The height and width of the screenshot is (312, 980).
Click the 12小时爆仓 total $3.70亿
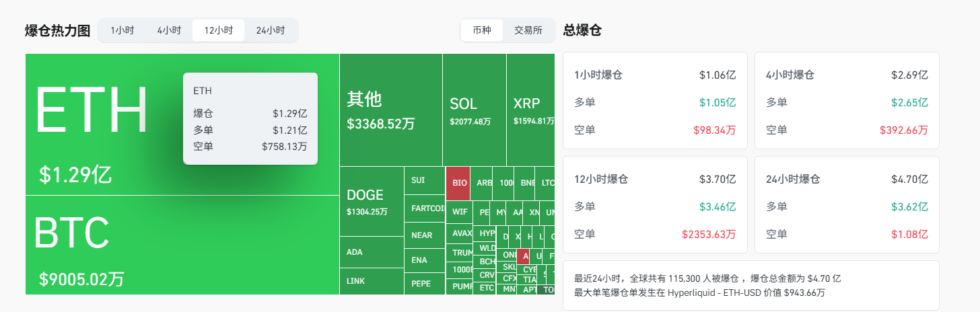(x=718, y=179)
